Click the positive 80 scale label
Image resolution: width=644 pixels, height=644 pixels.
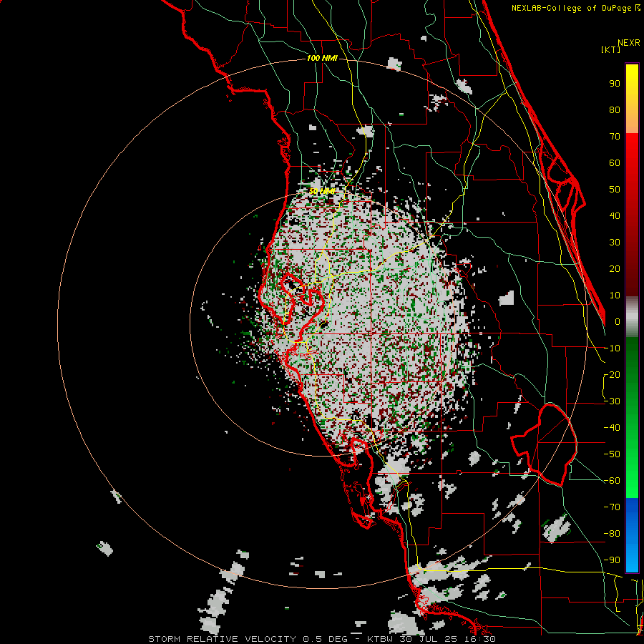615,109
